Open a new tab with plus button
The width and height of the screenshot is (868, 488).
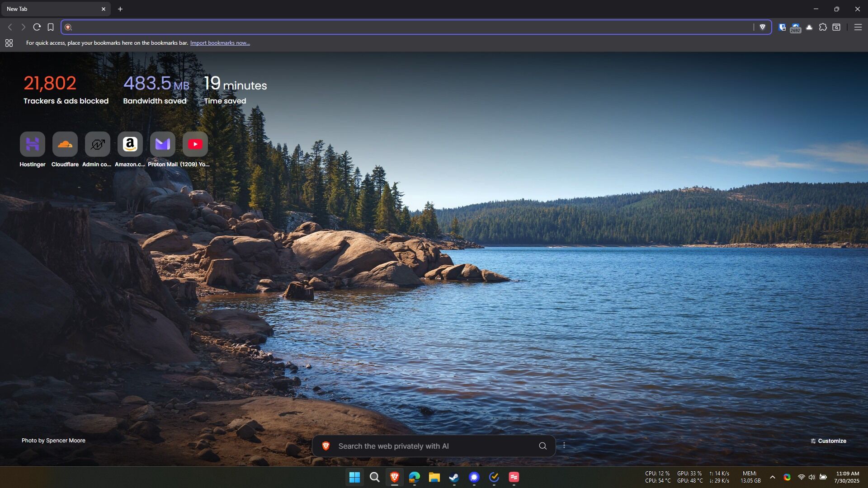(x=120, y=9)
